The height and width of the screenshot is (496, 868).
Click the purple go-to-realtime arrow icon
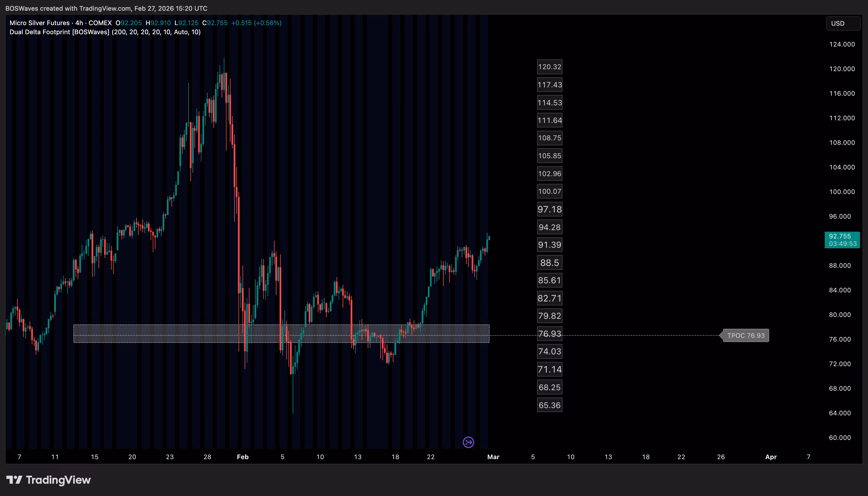tap(468, 442)
